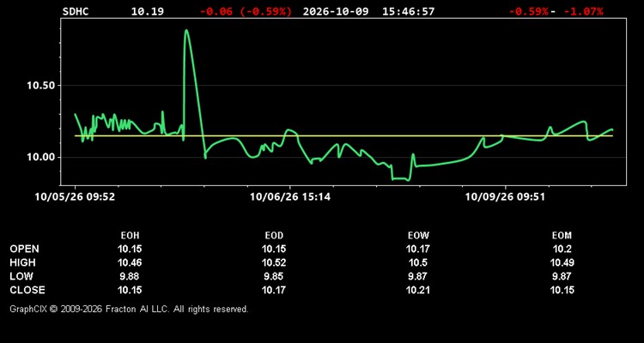
Task: Select the CLOSE row label
Action: [27, 290]
